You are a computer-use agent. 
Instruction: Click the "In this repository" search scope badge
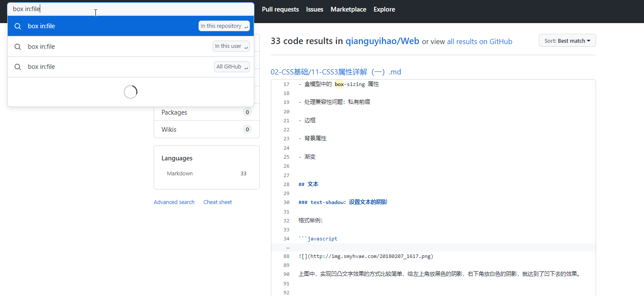click(224, 26)
